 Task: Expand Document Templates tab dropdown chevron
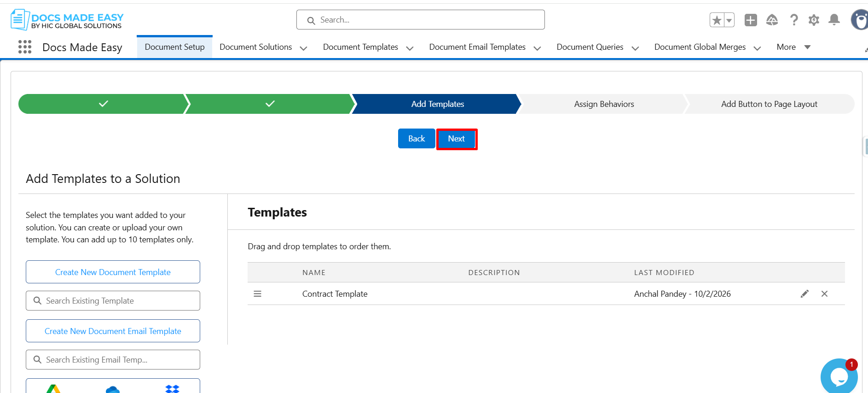click(410, 48)
